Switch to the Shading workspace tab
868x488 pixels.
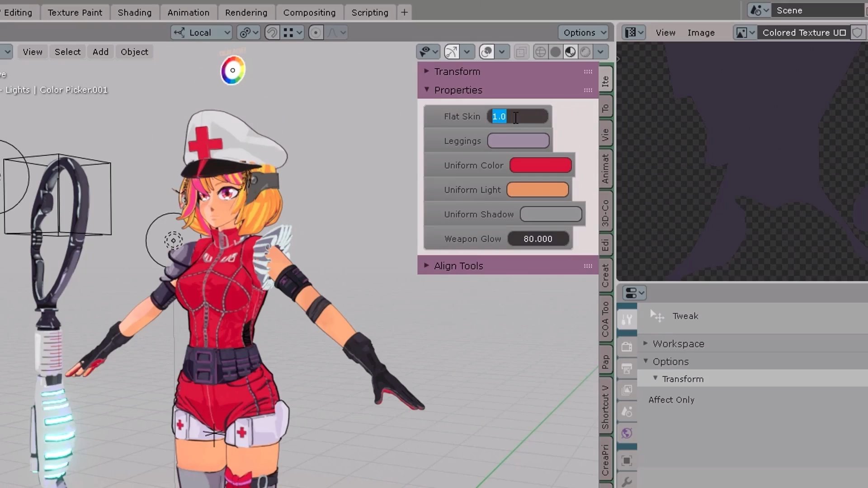(134, 12)
